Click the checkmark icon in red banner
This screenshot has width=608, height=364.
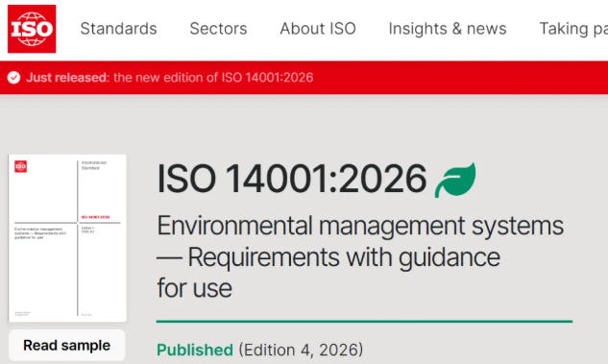13,78
